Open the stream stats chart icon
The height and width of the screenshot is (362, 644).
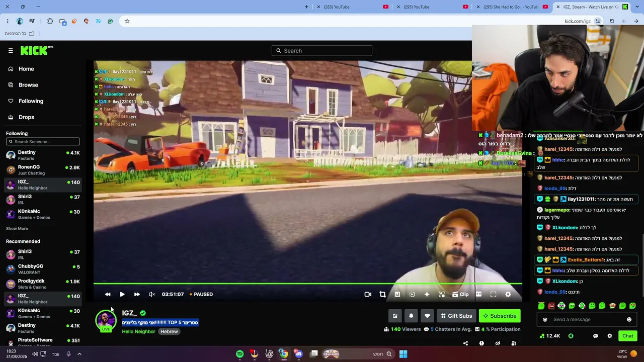pos(397,295)
